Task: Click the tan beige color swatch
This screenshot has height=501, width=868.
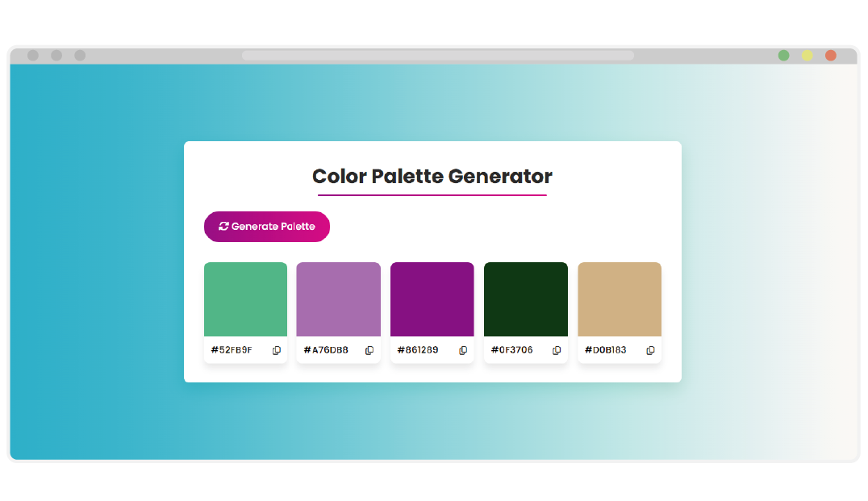Action: (620, 299)
